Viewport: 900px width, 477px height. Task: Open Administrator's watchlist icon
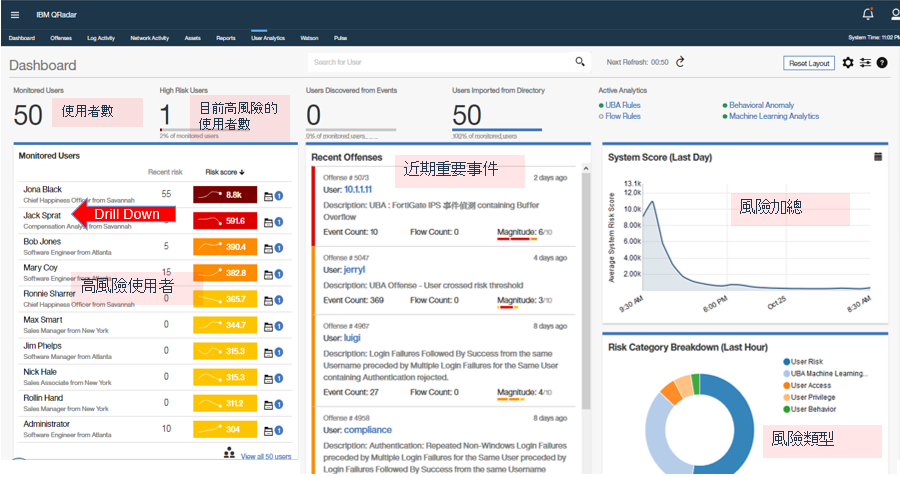(x=268, y=431)
